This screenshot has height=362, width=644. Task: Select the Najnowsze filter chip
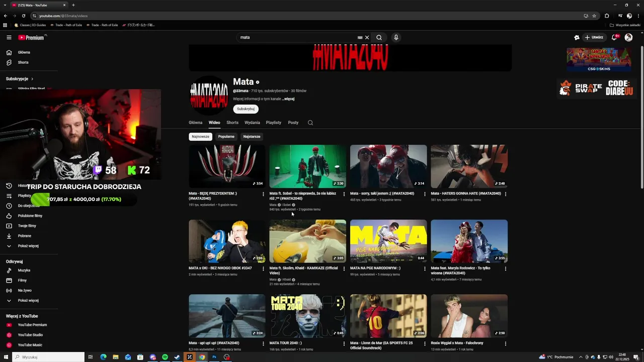coord(200,136)
